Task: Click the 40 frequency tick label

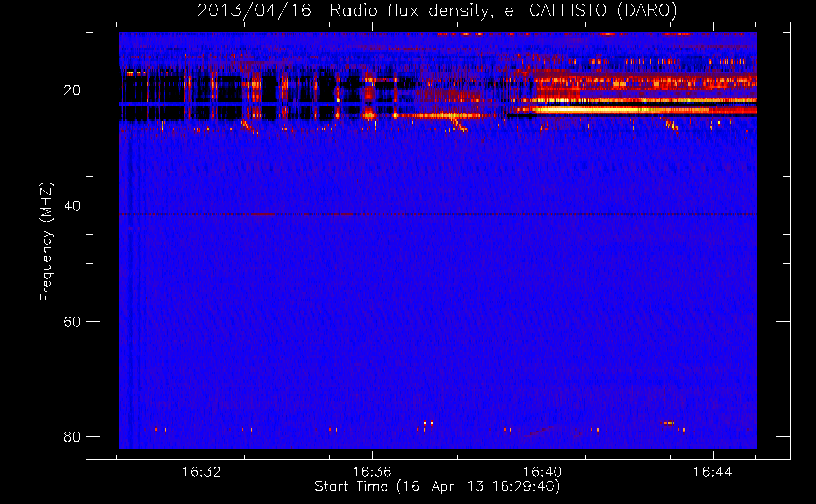Action: click(72, 206)
